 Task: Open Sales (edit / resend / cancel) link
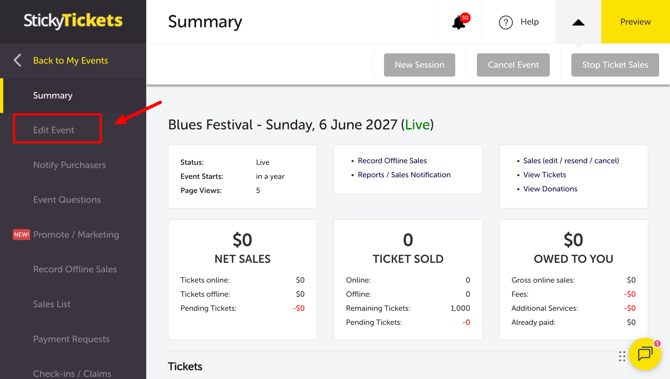tap(571, 161)
